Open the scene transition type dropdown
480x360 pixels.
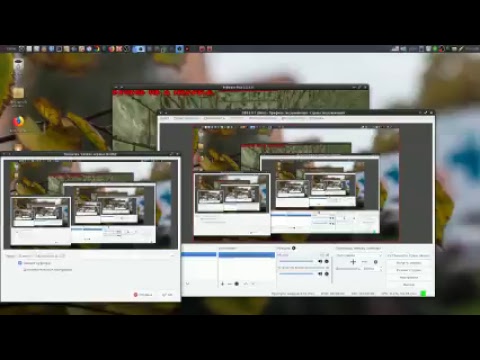click(x=359, y=255)
